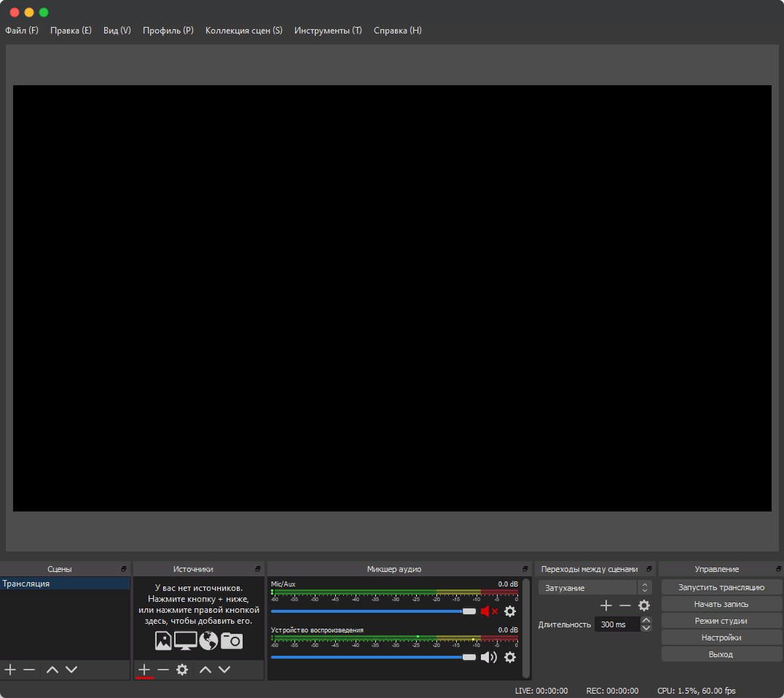
Task: Open source properties gear in Источники panel
Action: (182, 670)
